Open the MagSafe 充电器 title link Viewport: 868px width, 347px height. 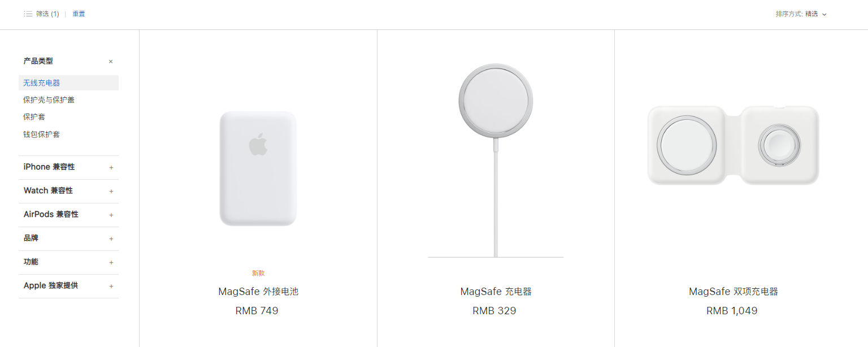[496, 292]
